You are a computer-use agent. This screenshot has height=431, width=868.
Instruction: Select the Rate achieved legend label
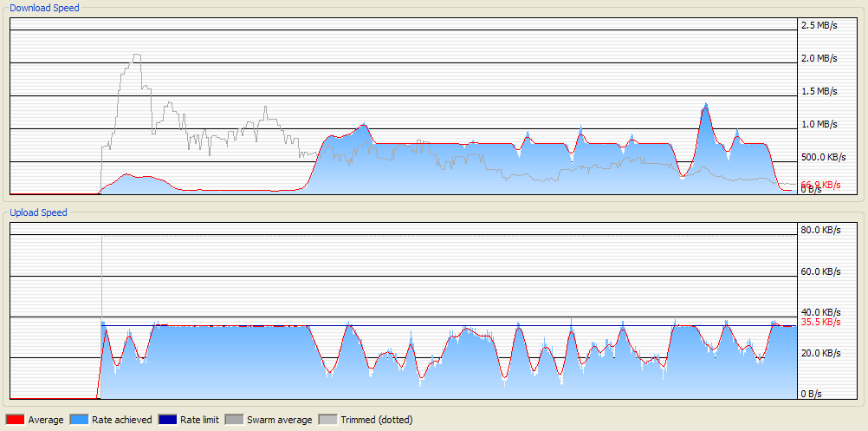(x=122, y=420)
